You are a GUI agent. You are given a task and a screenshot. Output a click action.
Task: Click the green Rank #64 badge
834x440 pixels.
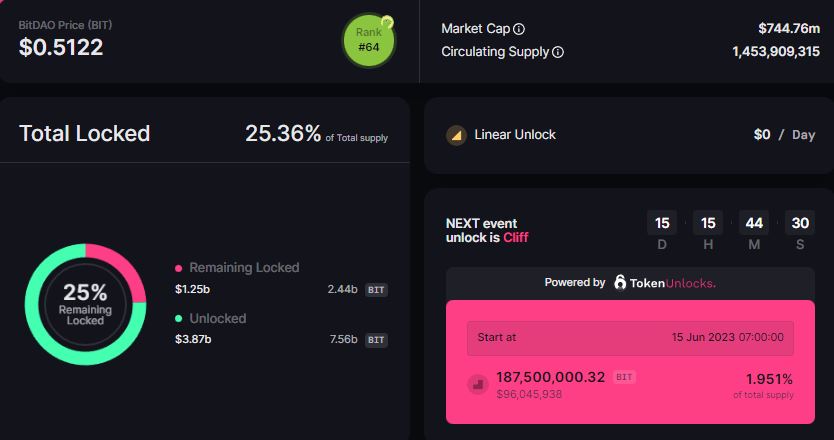tap(368, 40)
